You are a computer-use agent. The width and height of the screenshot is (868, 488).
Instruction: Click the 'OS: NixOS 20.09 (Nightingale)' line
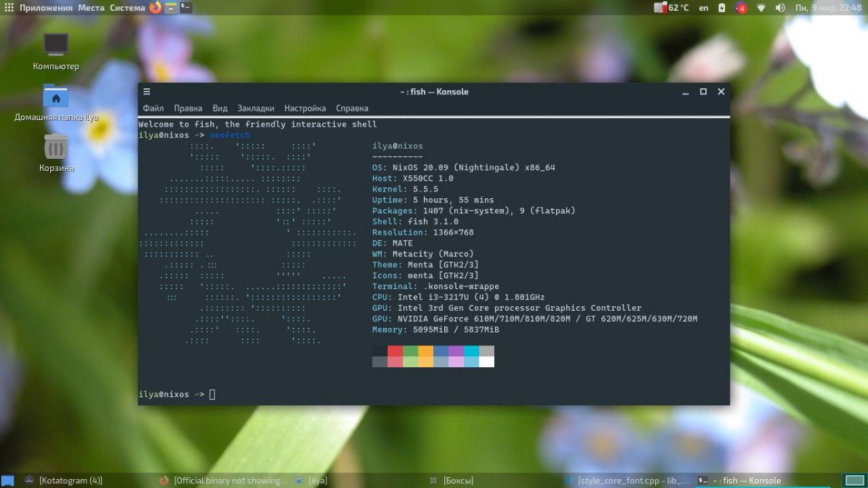click(464, 168)
